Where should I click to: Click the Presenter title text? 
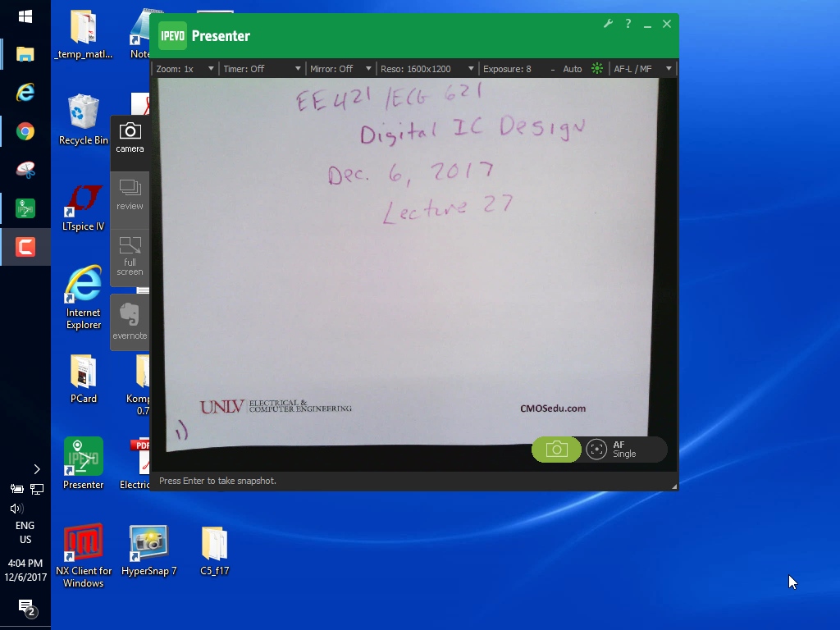[x=221, y=36]
